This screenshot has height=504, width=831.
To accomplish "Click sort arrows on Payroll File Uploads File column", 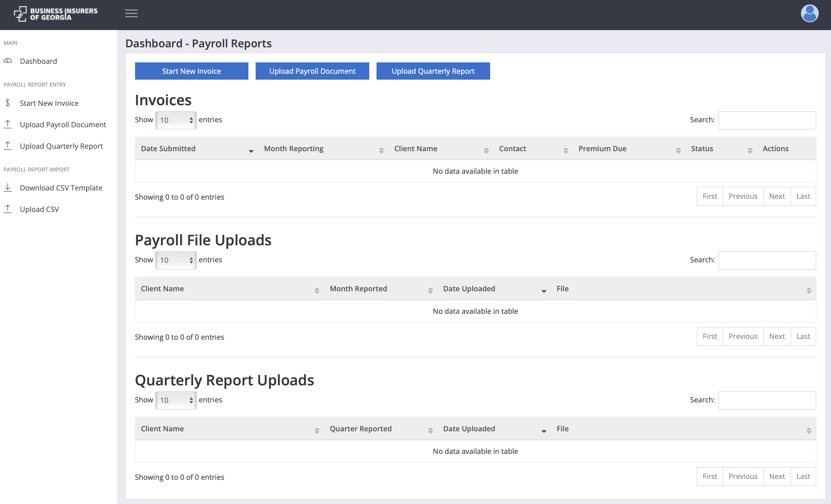I will (x=809, y=291).
